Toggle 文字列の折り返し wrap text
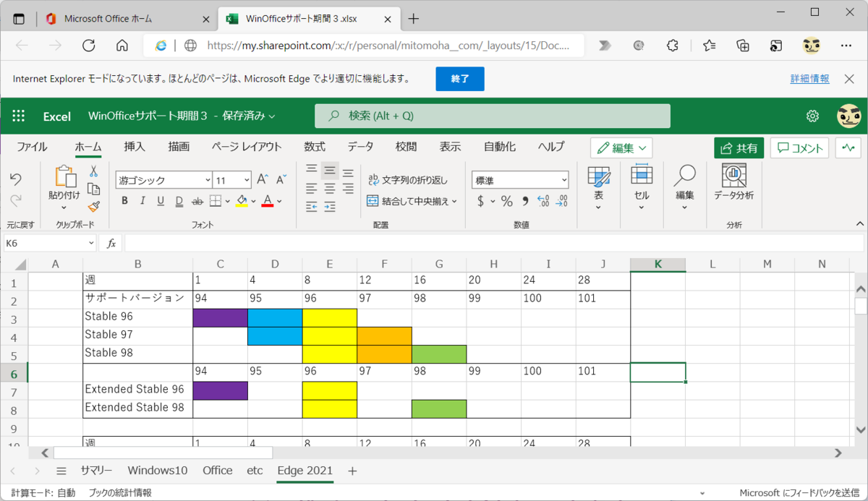Viewport: 868px width, 501px height. pyautogui.click(x=407, y=180)
